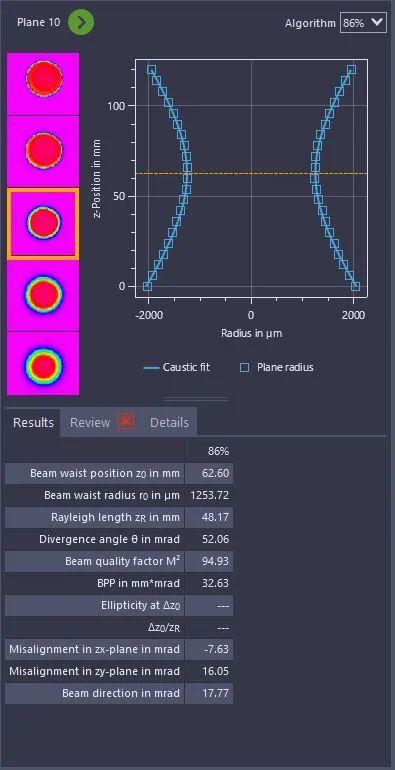This screenshot has height=770, width=395.
Task: Click the Beam waist position row
Action: [x=119, y=474]
